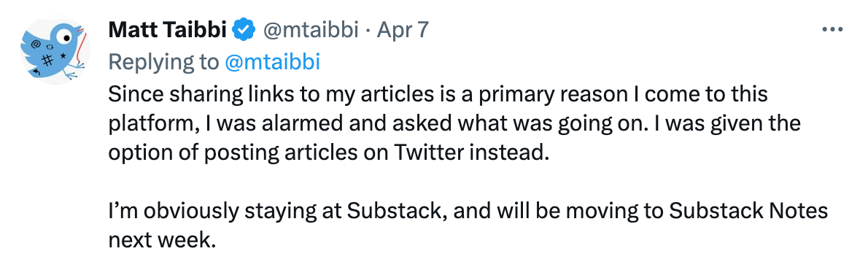Follow the blue @mtaibbi reply mention

click(272, 62)
